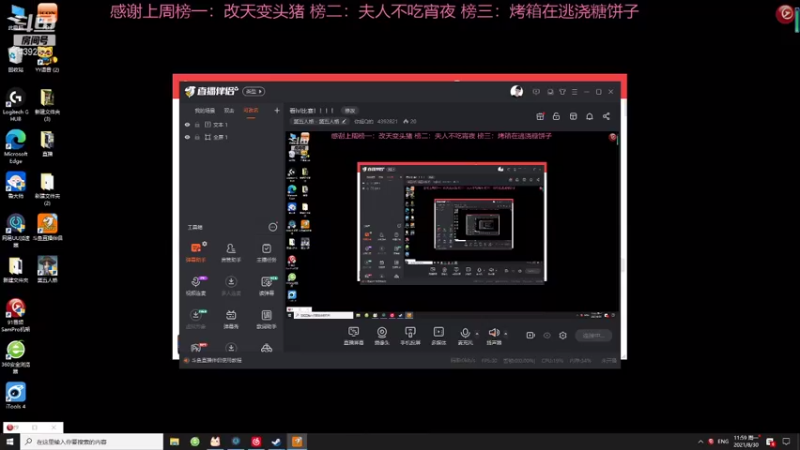Image resolution: width=800 pixels, height=450 pixels.
Task: Click the red play icon in top right corner
Action: 785,13
